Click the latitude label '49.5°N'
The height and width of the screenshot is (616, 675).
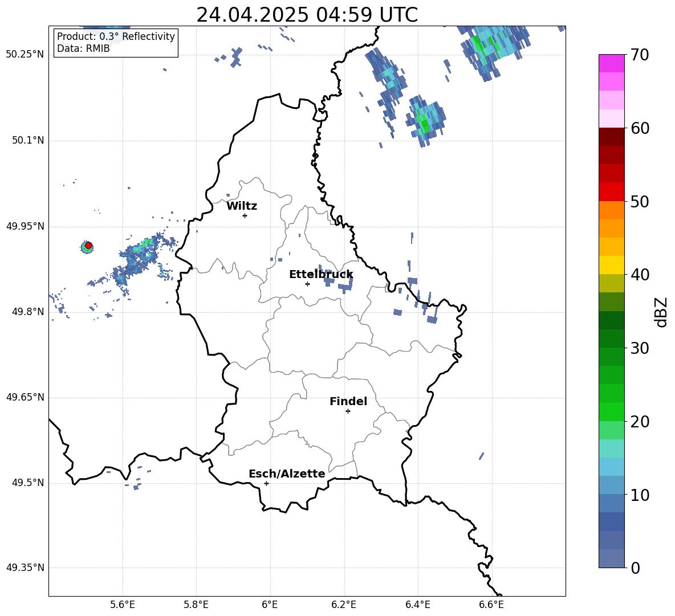coord(28,483)
